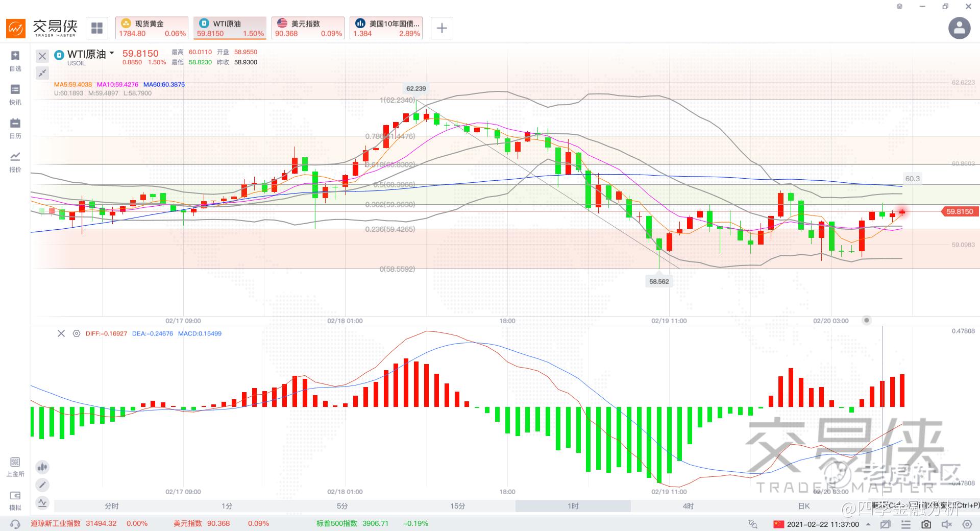Click the candlestick chart type button
980x531 pixels.
click(x=42, y=467)
